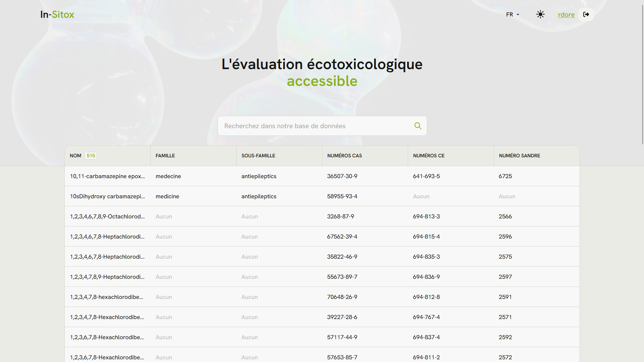Sort the table by NOM column
Viewport: 644px width, 362px height.
tap(75, 155)
